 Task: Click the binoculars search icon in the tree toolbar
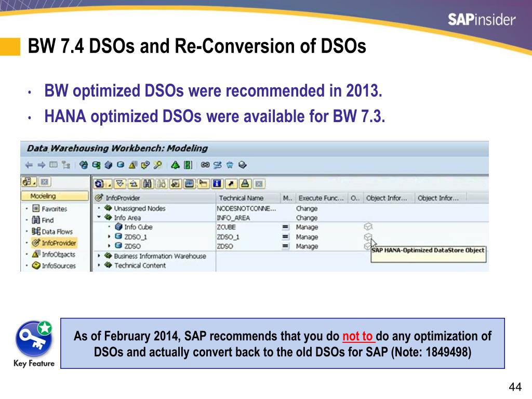[x=147, y=184]
